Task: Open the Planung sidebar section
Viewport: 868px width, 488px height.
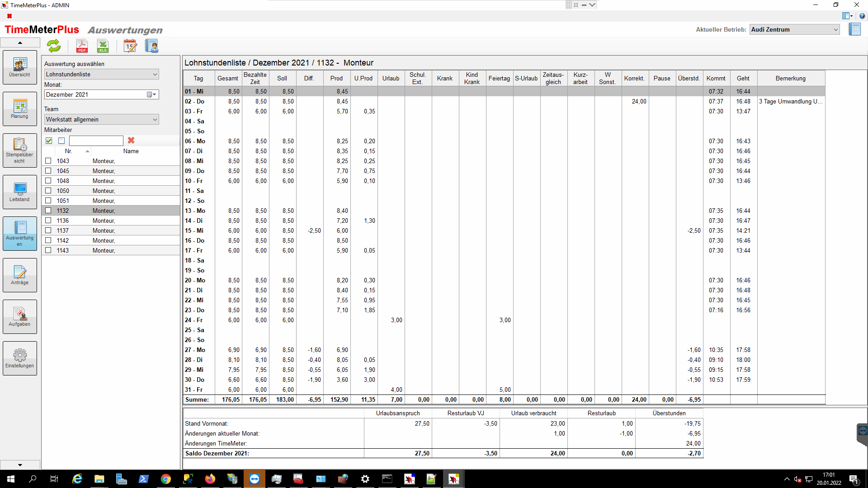Action: 19,108
